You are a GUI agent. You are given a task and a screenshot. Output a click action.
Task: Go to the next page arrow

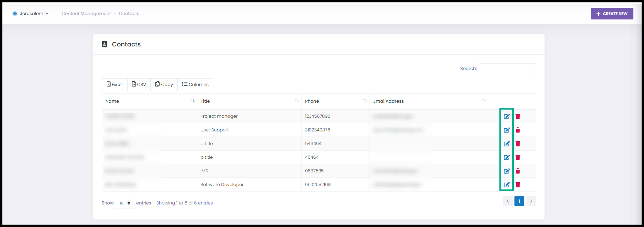[531, 201]
